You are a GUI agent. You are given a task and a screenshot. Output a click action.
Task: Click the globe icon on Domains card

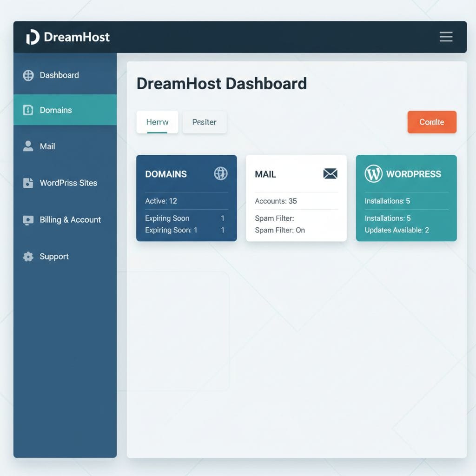click(221, 174)
